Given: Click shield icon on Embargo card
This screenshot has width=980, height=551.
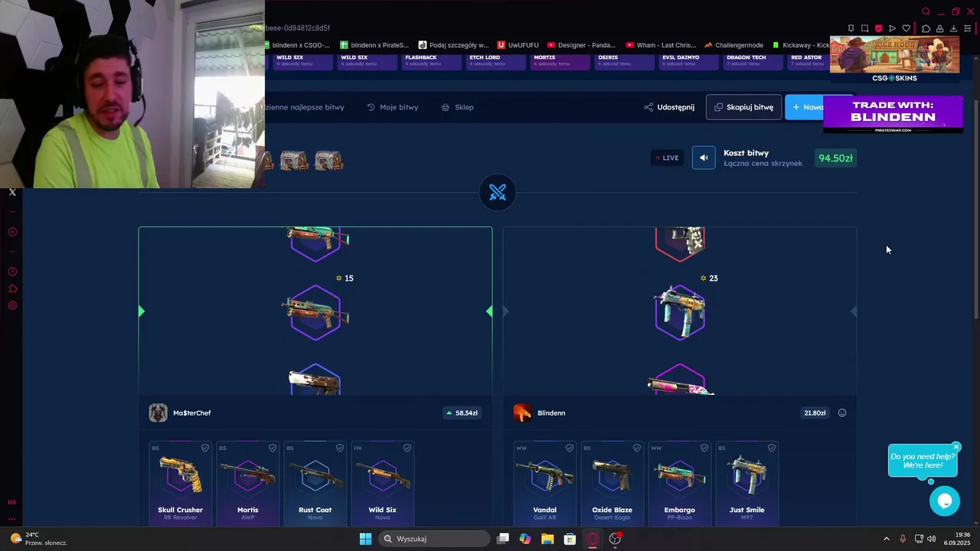Looking at the screenshot, I should (704, 448).
